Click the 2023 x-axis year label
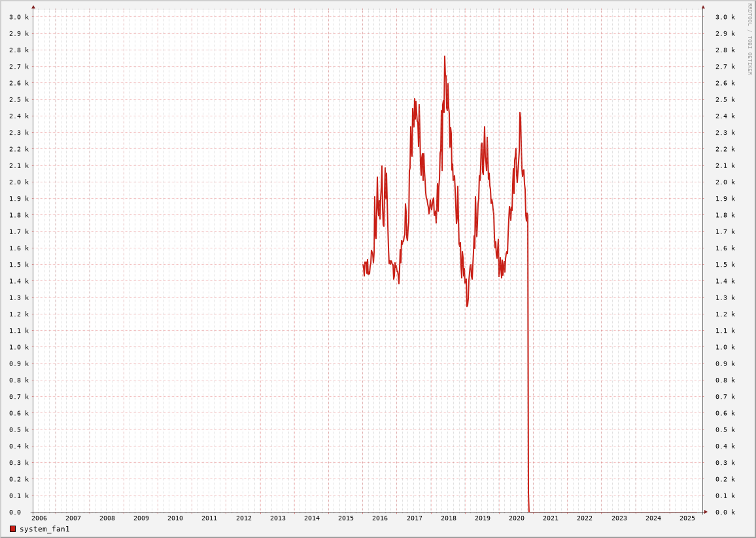The width and height of the screenshot is (756, 538). pyautogui.click(x=619, y=518)
